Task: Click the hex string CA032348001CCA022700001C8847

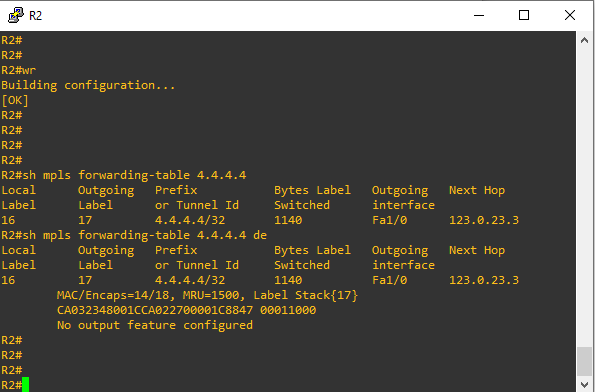Action: (155, 310)
